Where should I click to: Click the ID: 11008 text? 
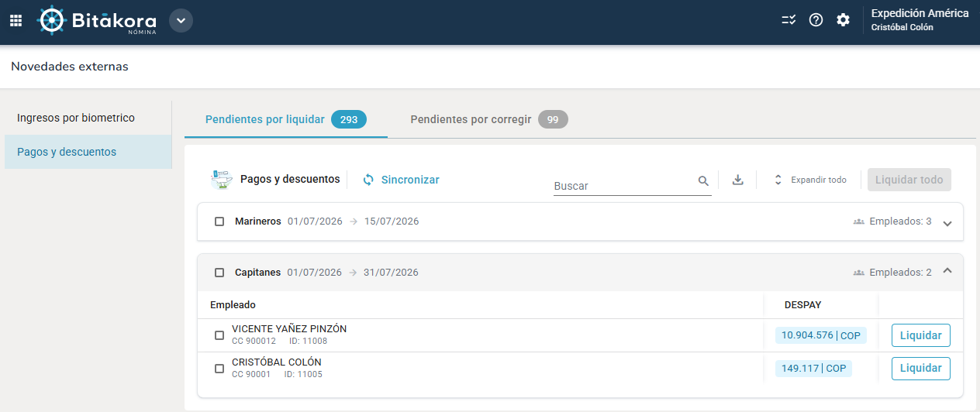[x=309, y=342]
